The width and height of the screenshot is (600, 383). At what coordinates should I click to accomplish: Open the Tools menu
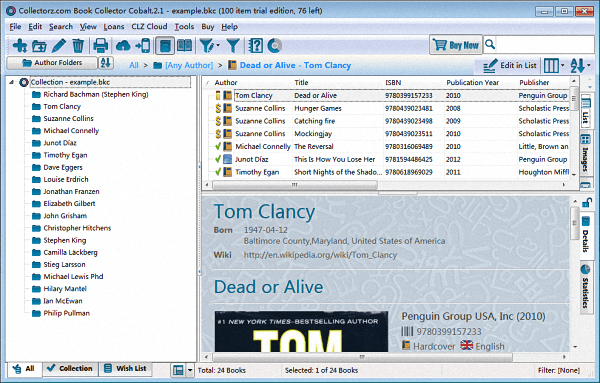coord(184,26)
